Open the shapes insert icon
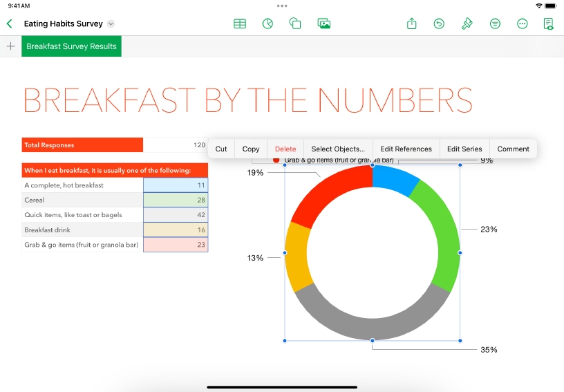The height and width of the screenshot is (392, 564). pos(295,24)
